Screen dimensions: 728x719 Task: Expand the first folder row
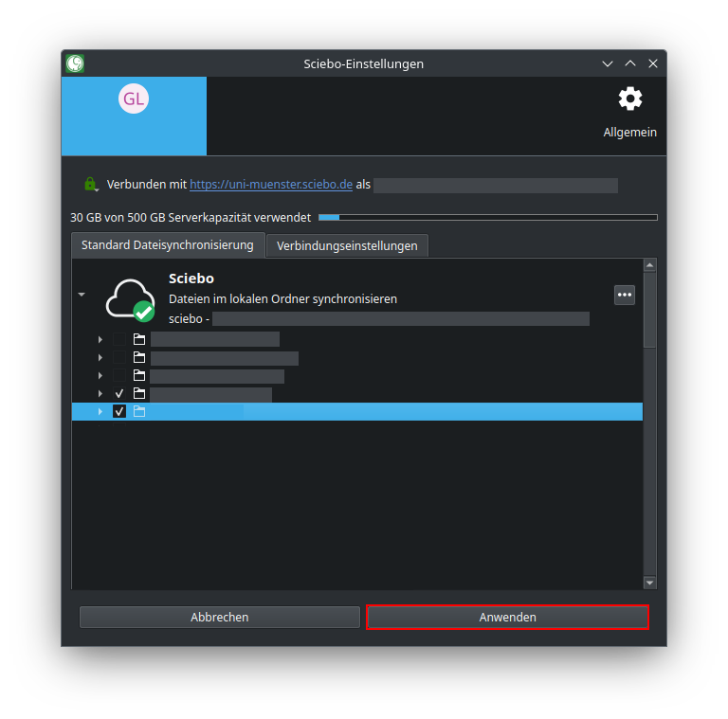100,339
